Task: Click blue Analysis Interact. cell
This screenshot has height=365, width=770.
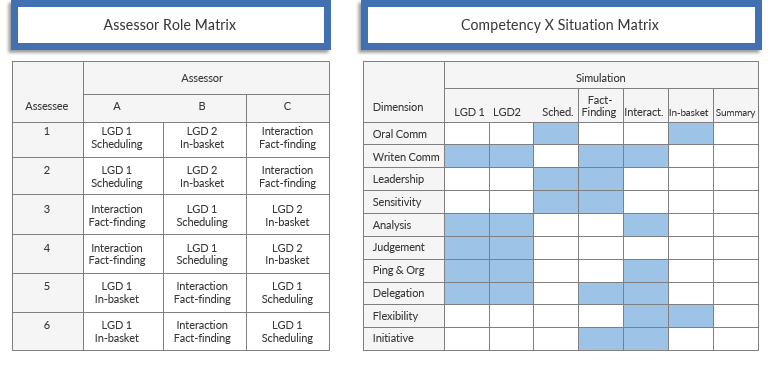Action: click(x=646, y=225)
